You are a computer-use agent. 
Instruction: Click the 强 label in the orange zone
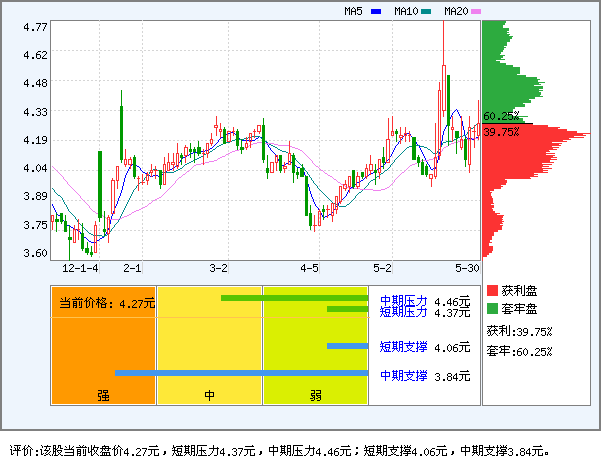click(x=103, y=395)
